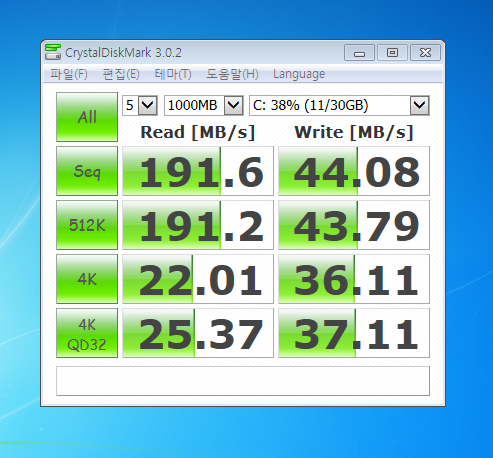The width and height of the screenshot is (493, 458).
Task: Close the CrystalDiskMark window
Action: (x=425, y=53)
